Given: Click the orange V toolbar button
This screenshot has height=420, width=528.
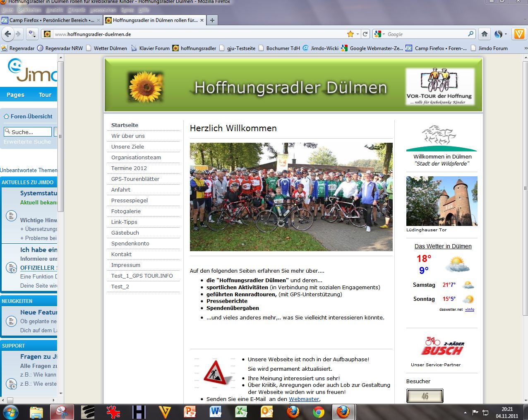Looking at the screenshot, I should 518,34.
